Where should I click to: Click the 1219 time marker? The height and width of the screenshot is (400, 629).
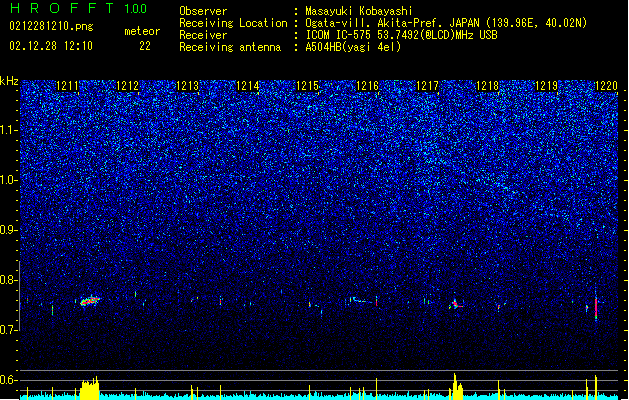coord(547,86)
